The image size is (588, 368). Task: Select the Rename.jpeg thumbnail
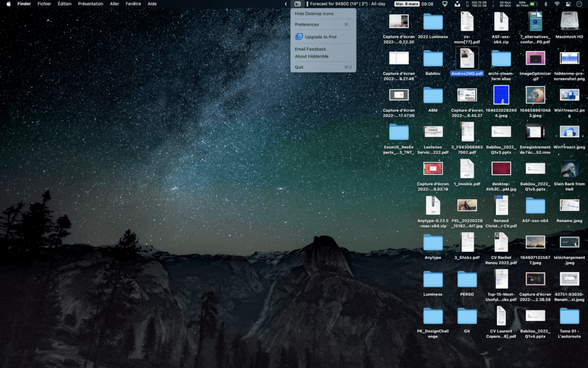(569, 205)
